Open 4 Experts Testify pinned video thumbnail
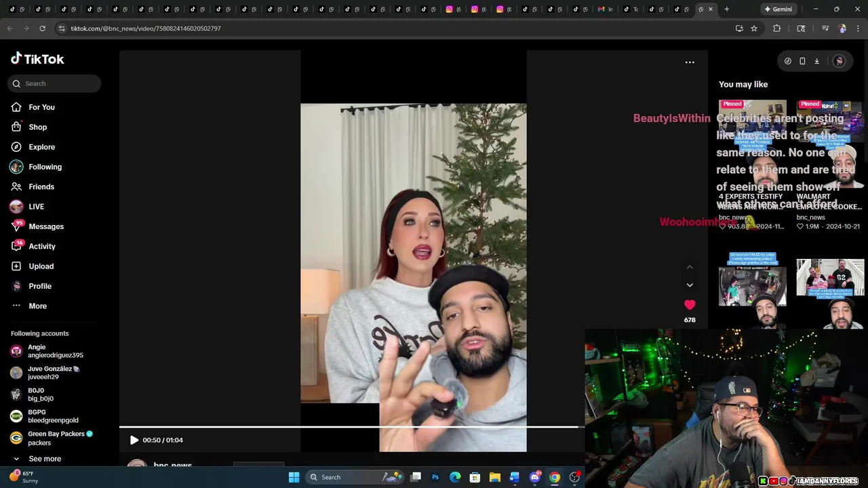This screenshot has height=488, width=868. coord(753,144)
